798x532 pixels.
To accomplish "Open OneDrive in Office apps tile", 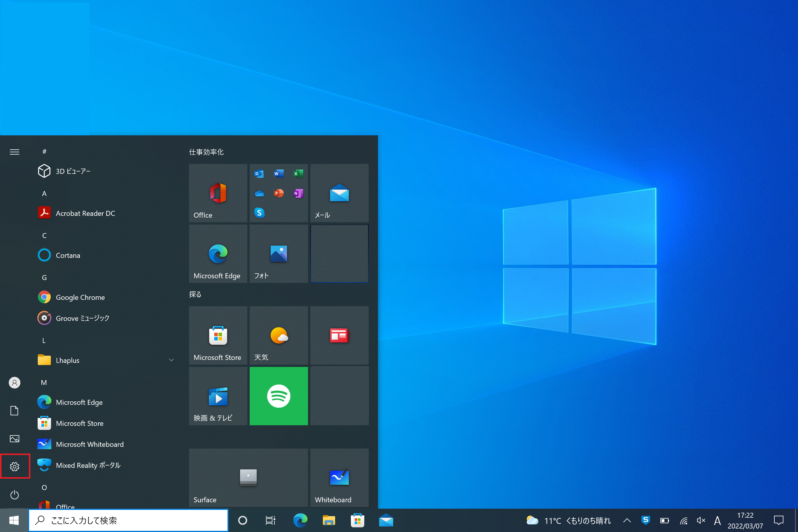I will 259,193.
